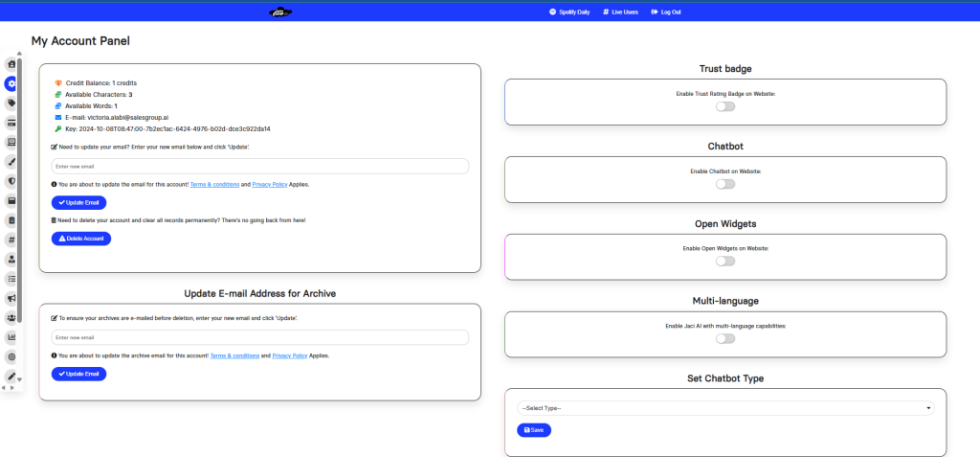Click the 'Trust badge' section heading
980x457 pixels.
pyautogui.click(x=725, y=69)
